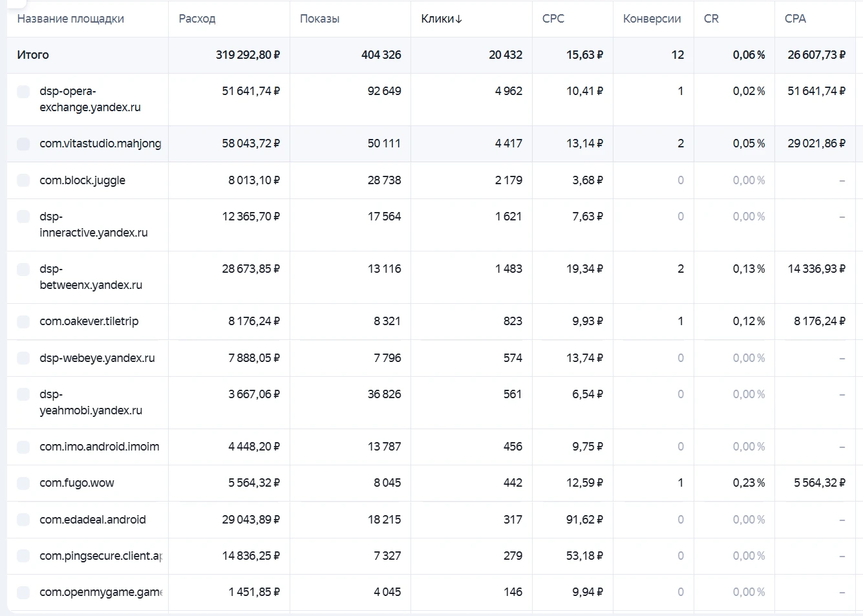Select com.oakever.tiletrip with its checkbox
The width and height of the screenshot is (863, 616).
point(23,322)
